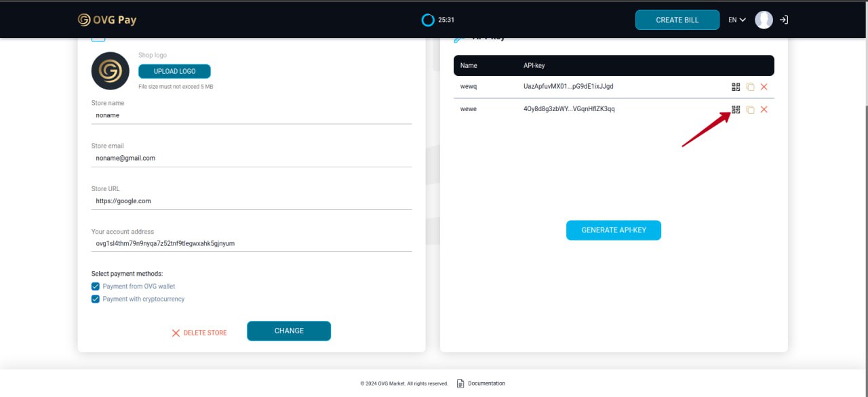Click the session timer circle

(x=428, y=20)
